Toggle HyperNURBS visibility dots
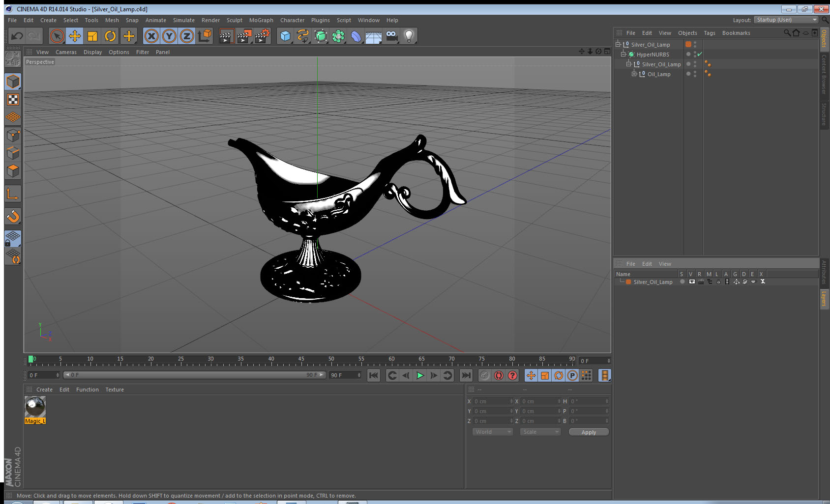The width and height of the screenshot is (830, 504). 695,54
